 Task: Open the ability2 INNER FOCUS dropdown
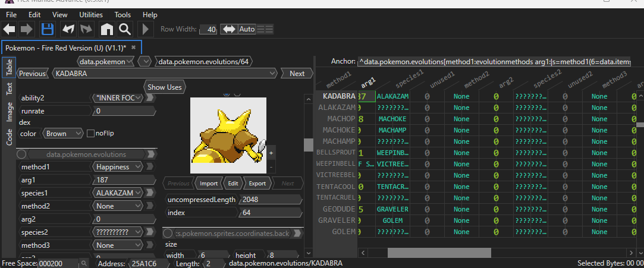pyautogui.click(x=118, y=97)
